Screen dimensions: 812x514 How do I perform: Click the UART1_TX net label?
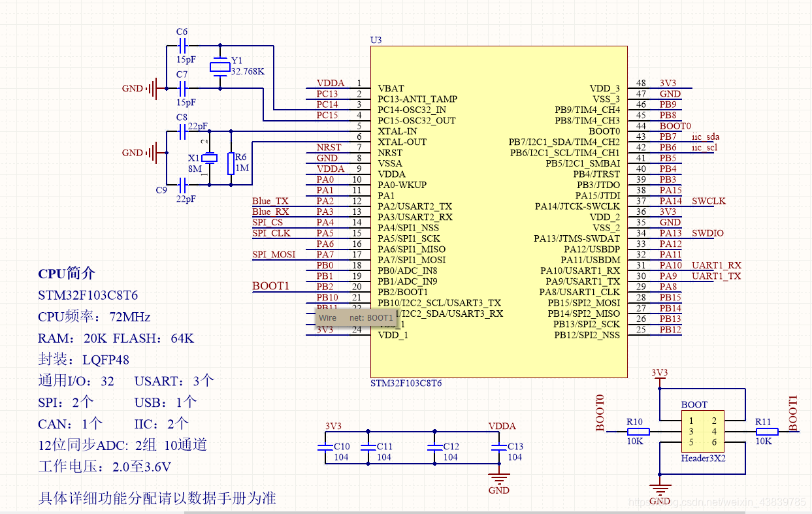(717, 276)
